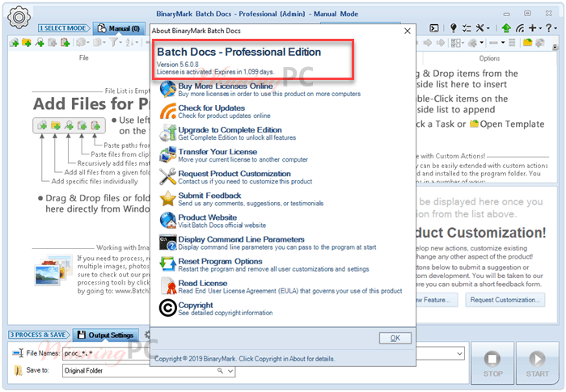Screen dimensions: 566x392
Task: Click the list lines icon in Options toolbar
Action: click(512, 43)
